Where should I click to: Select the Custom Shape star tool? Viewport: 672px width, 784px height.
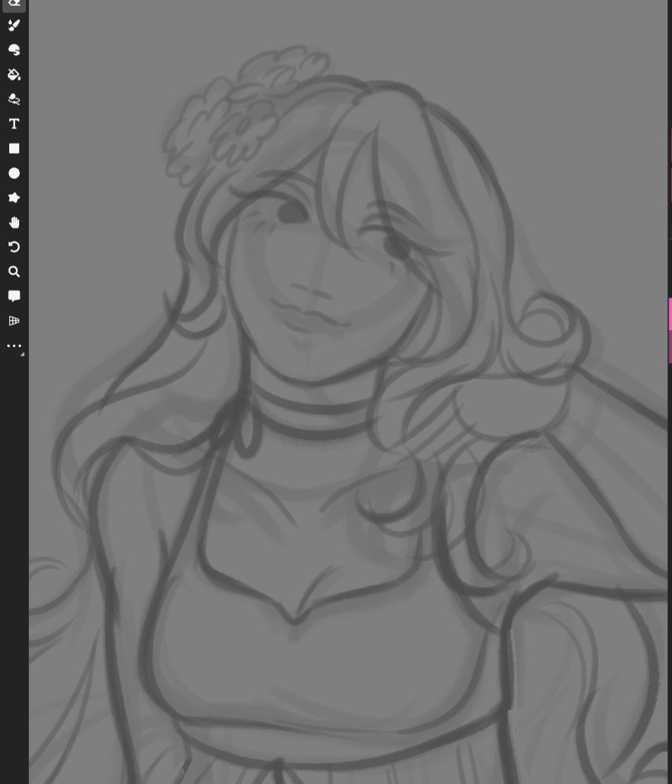tap(14, 198)
